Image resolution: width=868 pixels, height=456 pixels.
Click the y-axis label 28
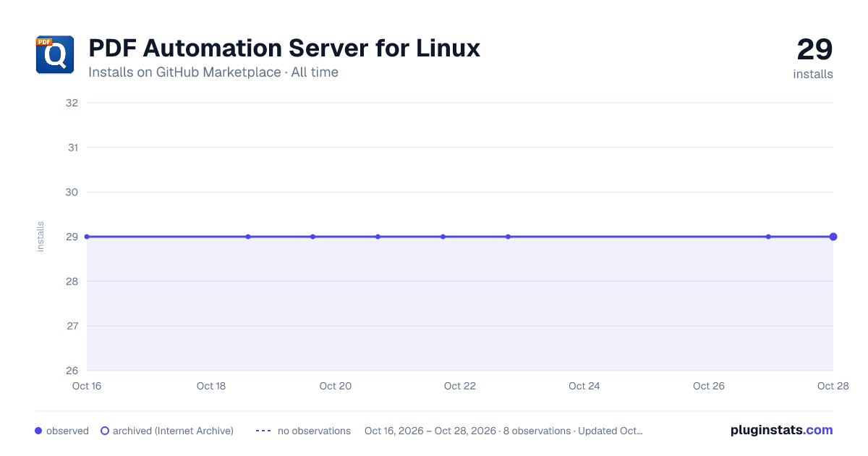point(72,282)
